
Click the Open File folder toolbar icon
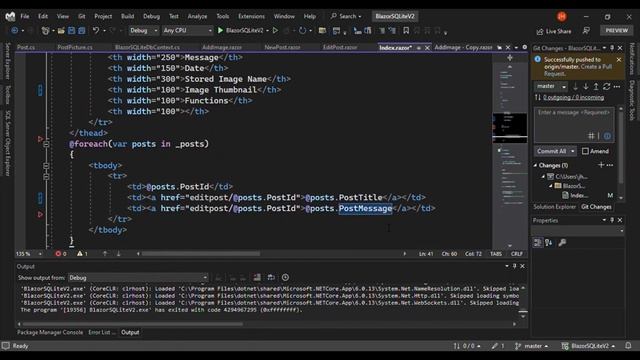point(61,30)
